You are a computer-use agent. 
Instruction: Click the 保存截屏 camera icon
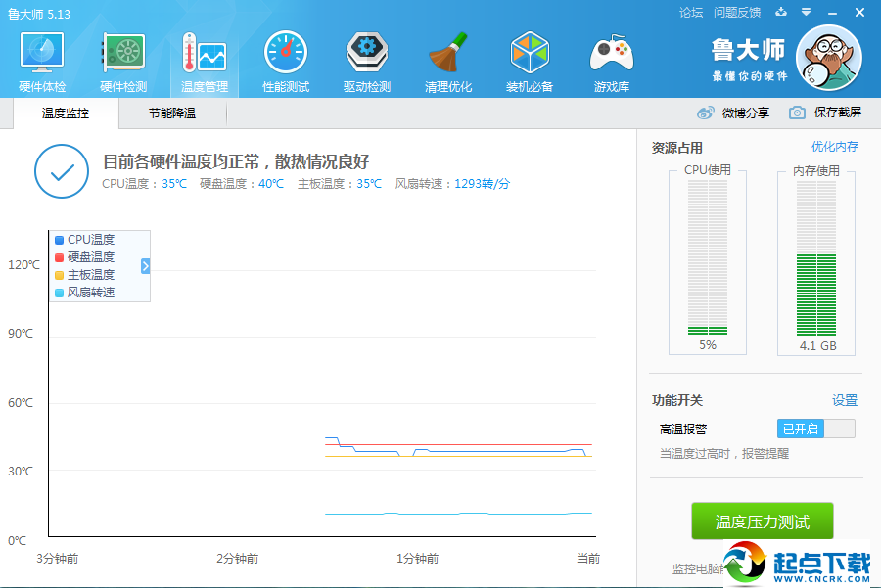point(798,113)
